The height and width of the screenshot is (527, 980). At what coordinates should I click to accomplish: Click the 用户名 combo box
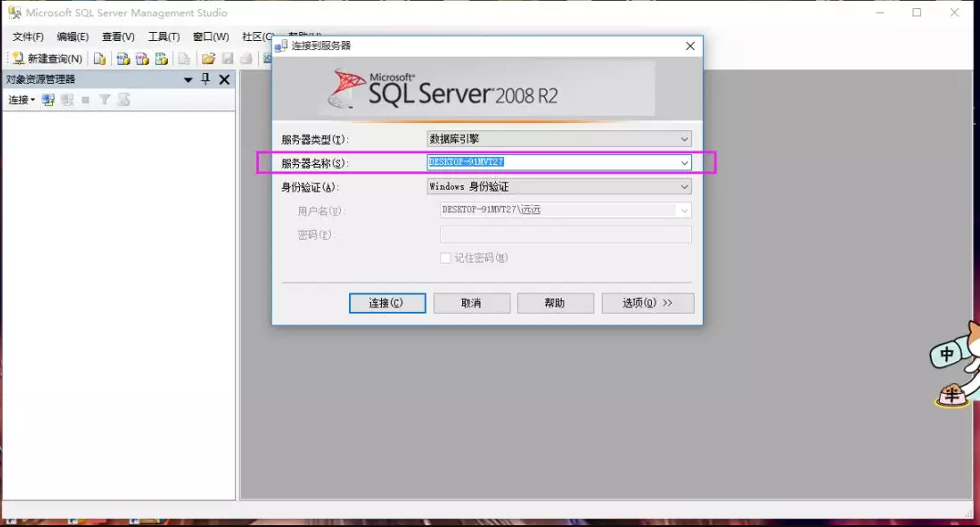click(x=565, y=210)
